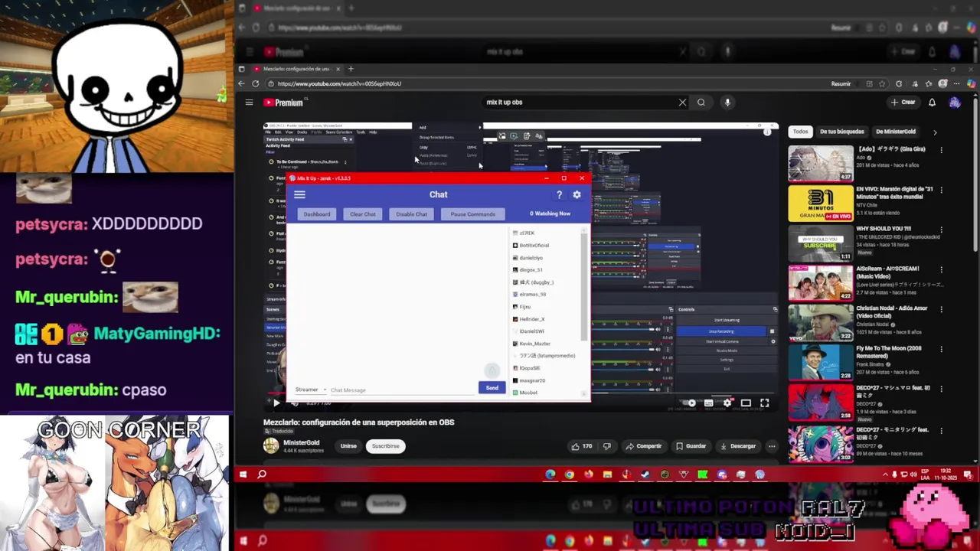Open Ado Gira Gira video thumbnail

821,164
